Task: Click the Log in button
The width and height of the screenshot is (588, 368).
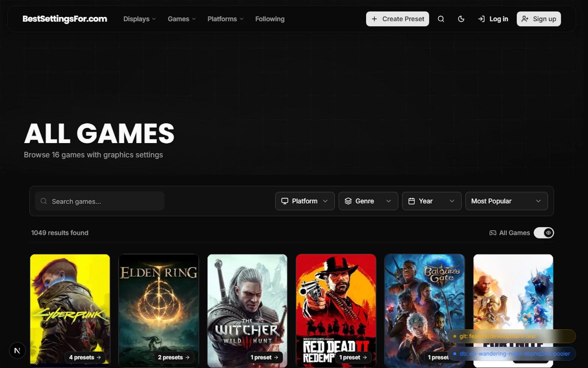Action: coord(493,19)
